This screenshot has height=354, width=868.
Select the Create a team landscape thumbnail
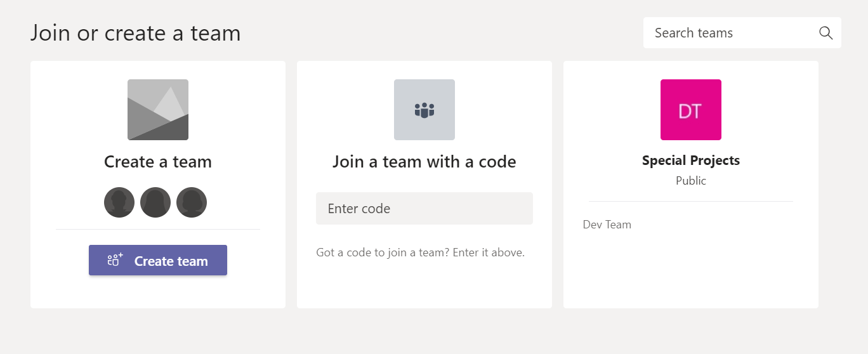(x=158, y=110)
